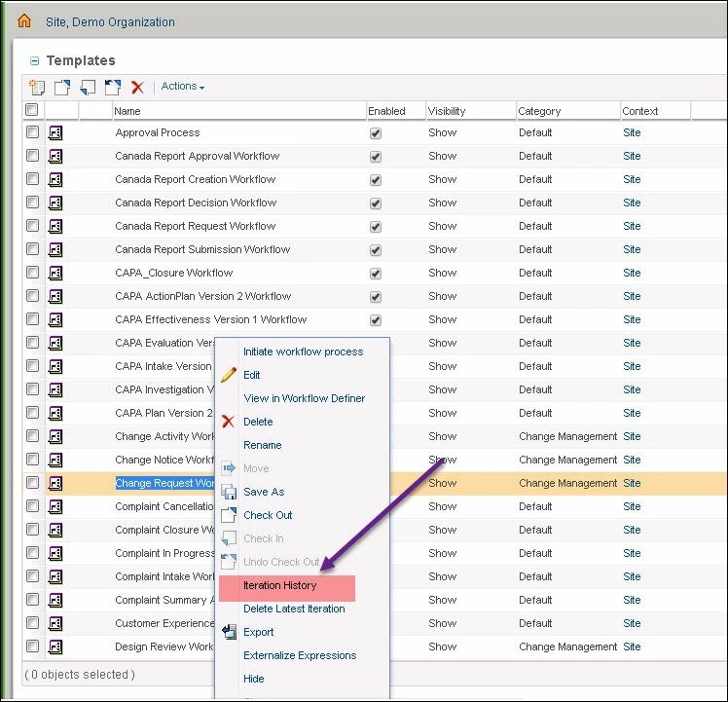Click workflow icon for CAPA ActionPlan Version 2
The image size is (728, 702).
pyautogui.click(x=55, y=296)
